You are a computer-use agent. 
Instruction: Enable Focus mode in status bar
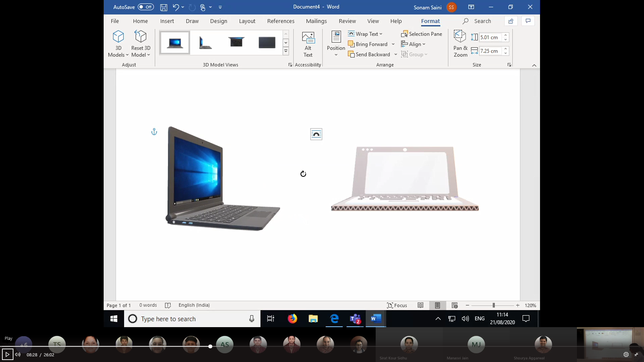coord(397,305)
